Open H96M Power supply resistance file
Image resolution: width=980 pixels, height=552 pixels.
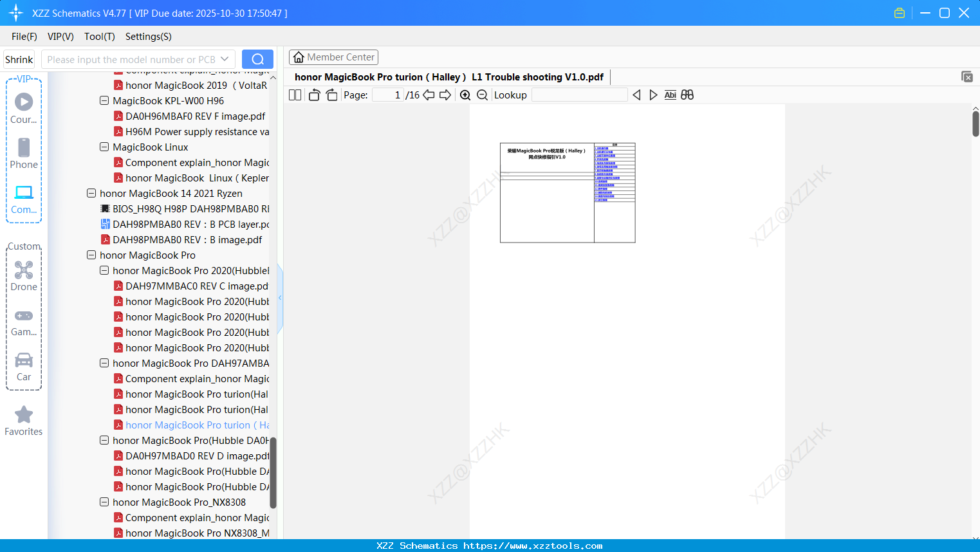191,132
